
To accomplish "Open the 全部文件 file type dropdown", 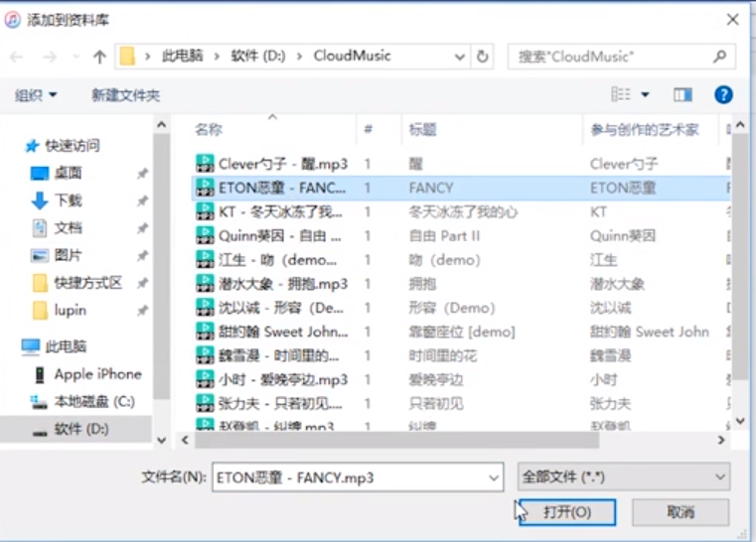I will pos(624,476).
